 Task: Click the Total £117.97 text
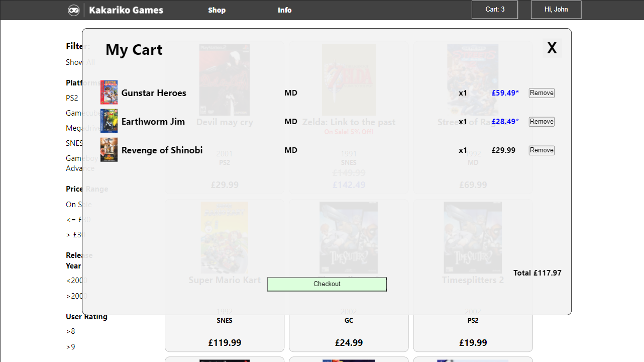(538, 273)
